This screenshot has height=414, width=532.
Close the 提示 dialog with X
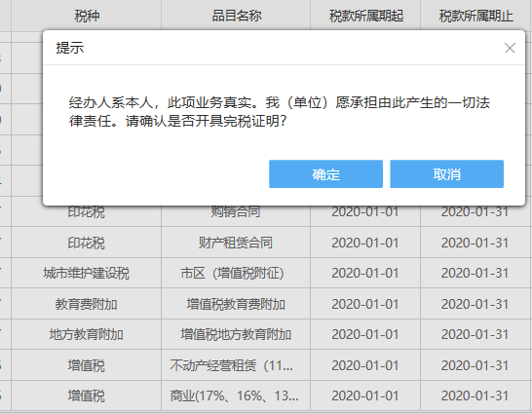tap(510, 48)
